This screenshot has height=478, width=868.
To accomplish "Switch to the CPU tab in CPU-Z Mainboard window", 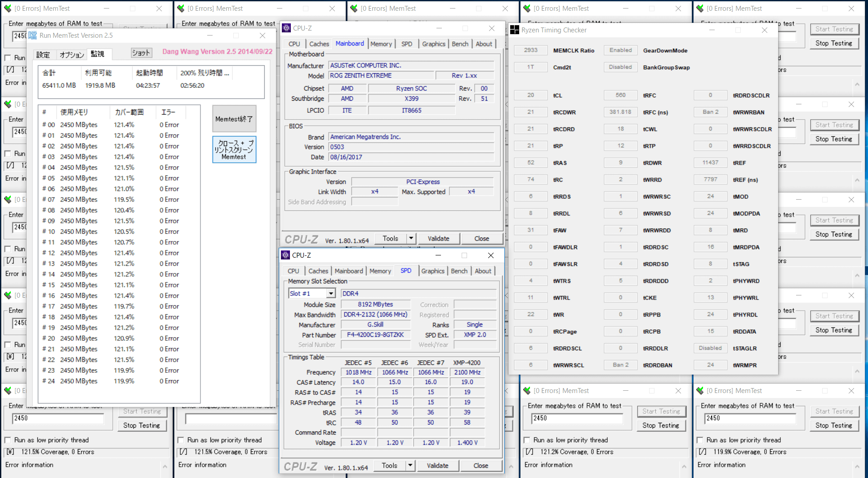I will point(294,44).
